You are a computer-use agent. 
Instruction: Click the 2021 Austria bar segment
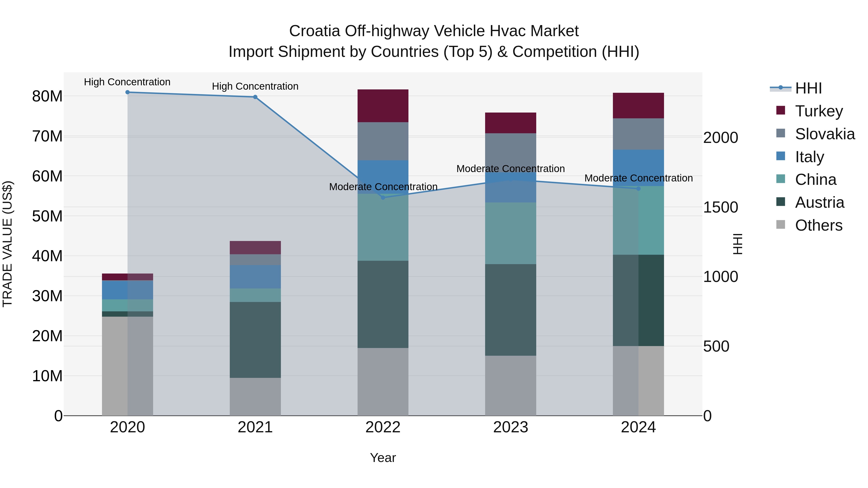[255, 340]
